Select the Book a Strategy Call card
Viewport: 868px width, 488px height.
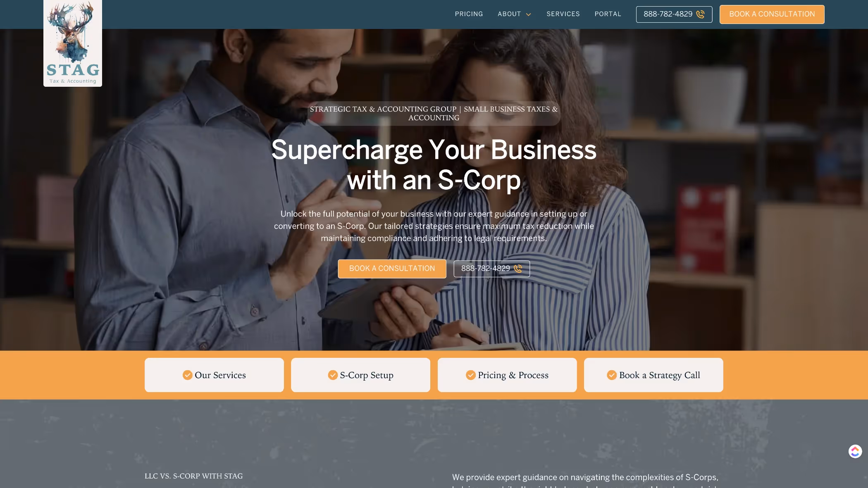[653, 375]
